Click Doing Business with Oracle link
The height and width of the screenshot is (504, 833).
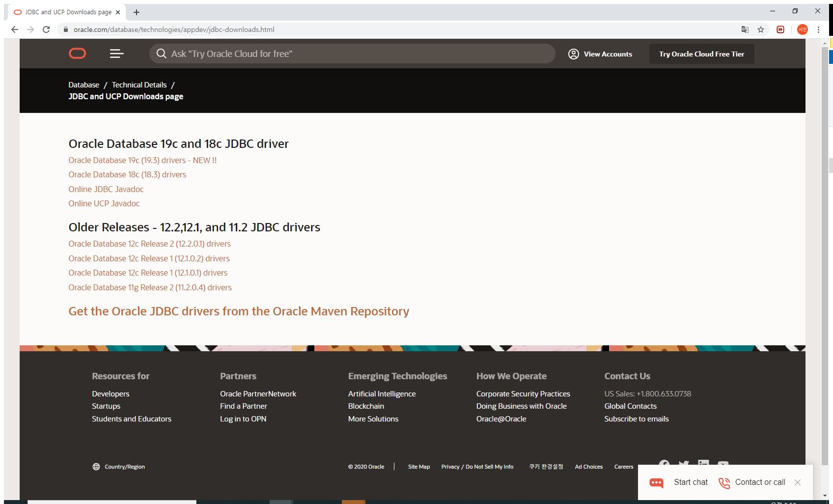tap(521, 406)
